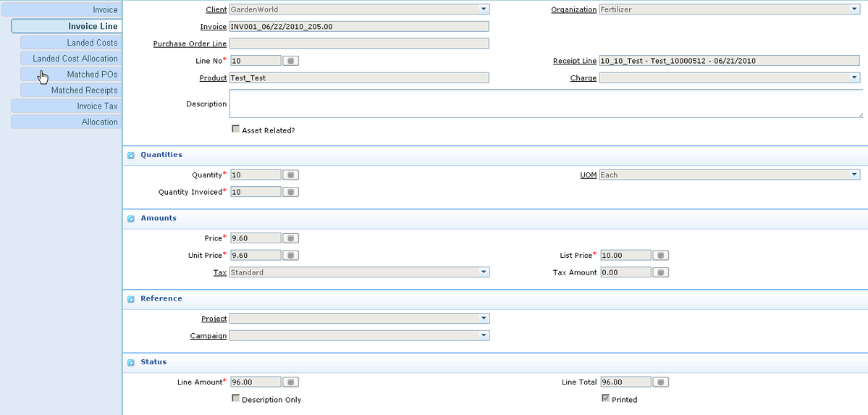Click the Receipt Line label link

point(574,61)
